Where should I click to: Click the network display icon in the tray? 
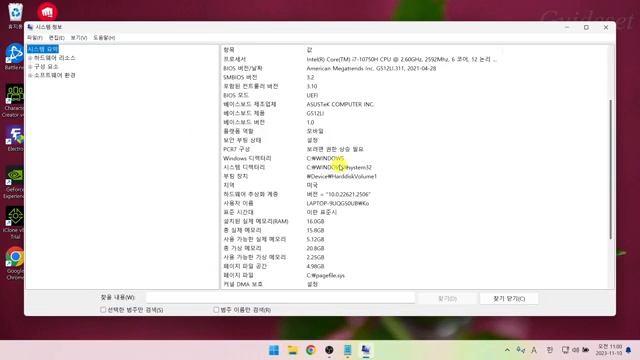click(x=565, y=350)
